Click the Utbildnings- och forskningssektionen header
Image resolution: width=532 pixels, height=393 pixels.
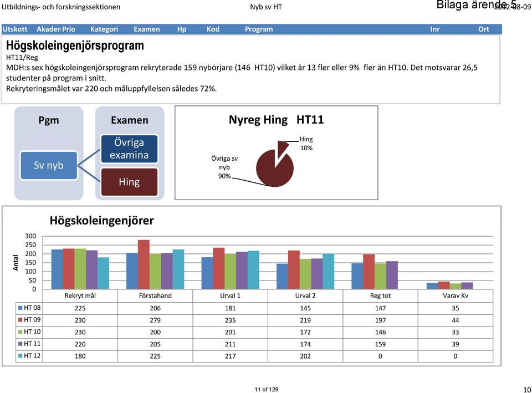coord(61,7)
